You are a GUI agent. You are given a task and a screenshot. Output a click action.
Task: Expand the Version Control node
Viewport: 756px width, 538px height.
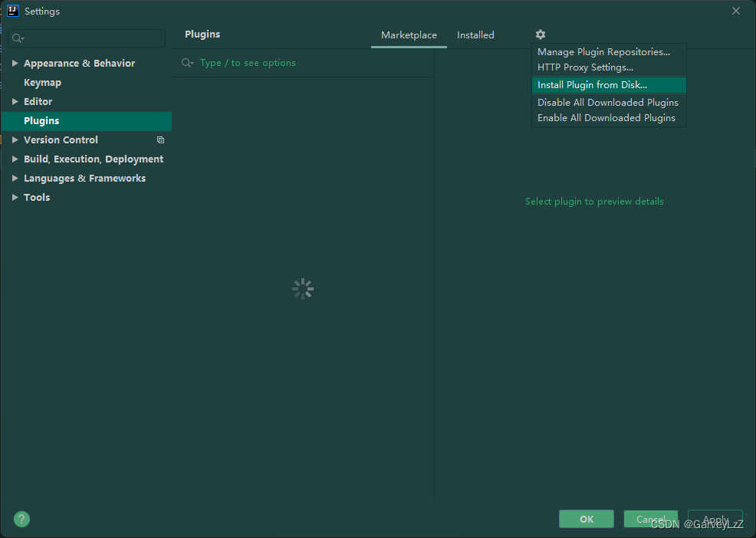(x=14, y=139)
